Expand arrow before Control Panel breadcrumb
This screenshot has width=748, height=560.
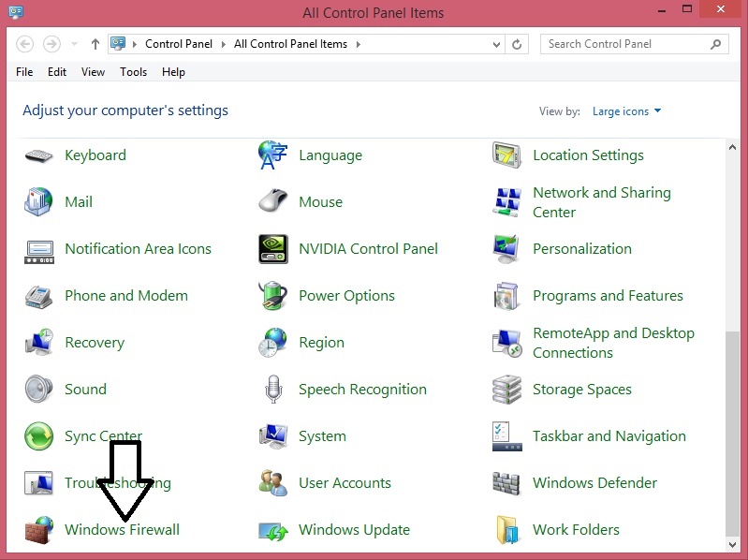135,44
